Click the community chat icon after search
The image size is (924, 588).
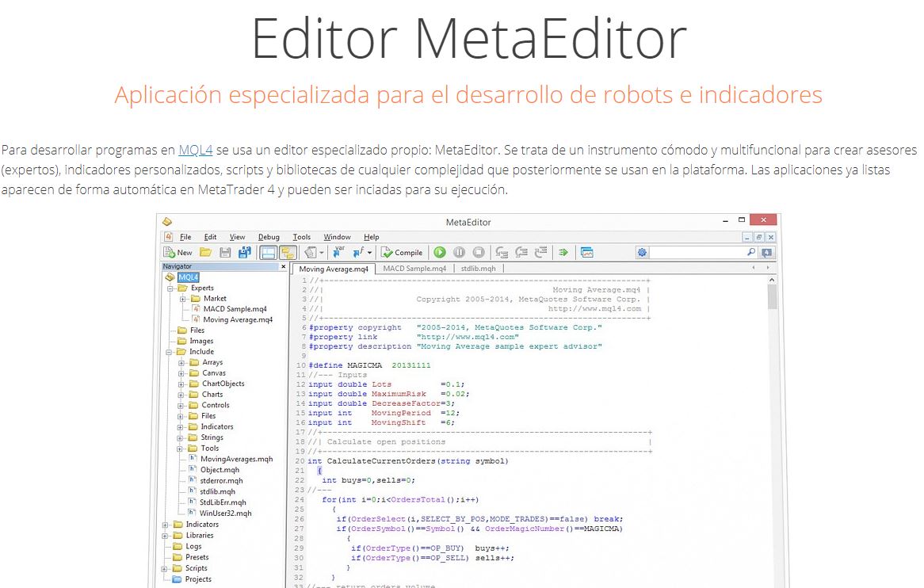(766, 252)
